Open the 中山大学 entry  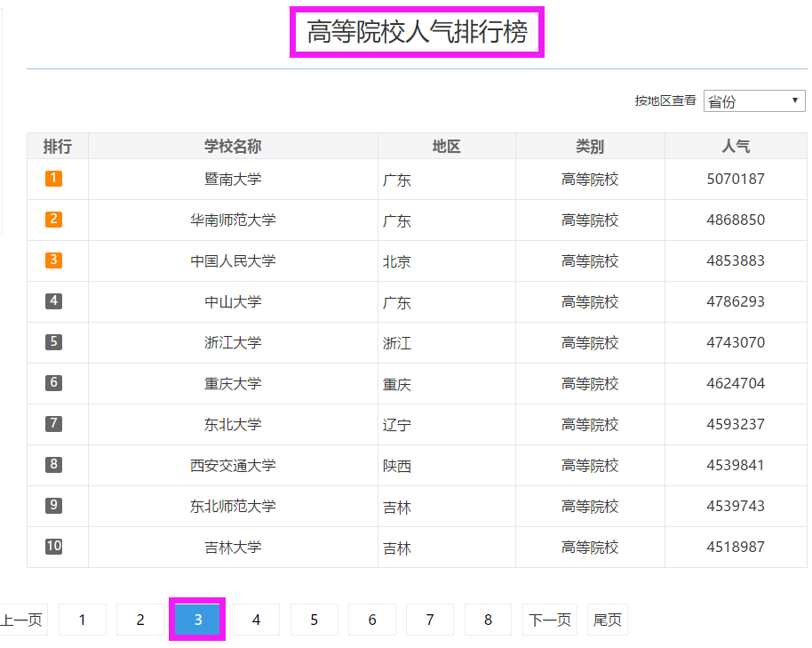pyautogui.click(x=233, y=301)
